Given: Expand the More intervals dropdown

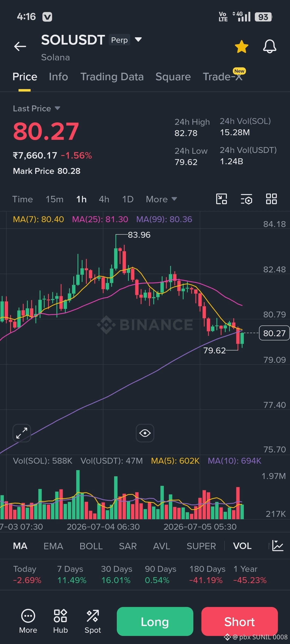Looking at the screenshot, I should tap(161, 199).
